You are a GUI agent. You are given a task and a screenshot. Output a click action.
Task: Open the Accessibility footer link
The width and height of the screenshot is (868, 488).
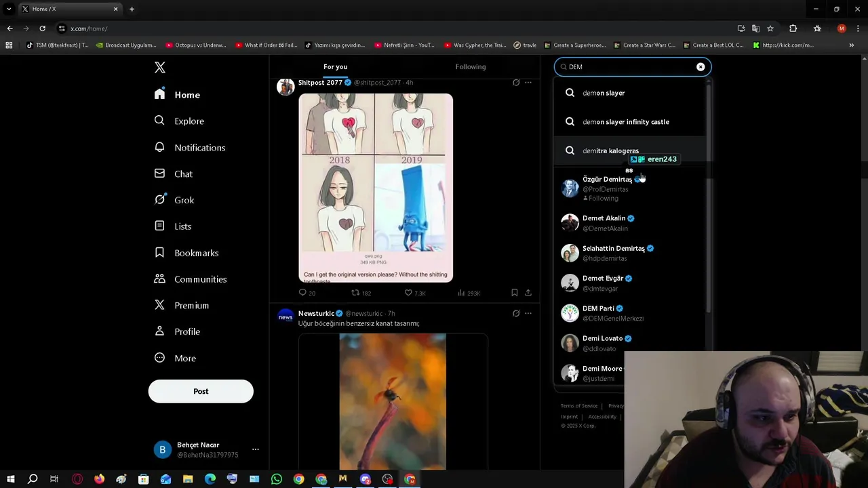pos(602,417)
